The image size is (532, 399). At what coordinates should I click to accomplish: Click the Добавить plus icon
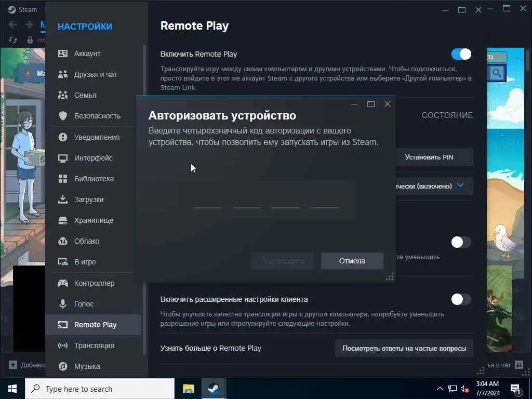13,365
